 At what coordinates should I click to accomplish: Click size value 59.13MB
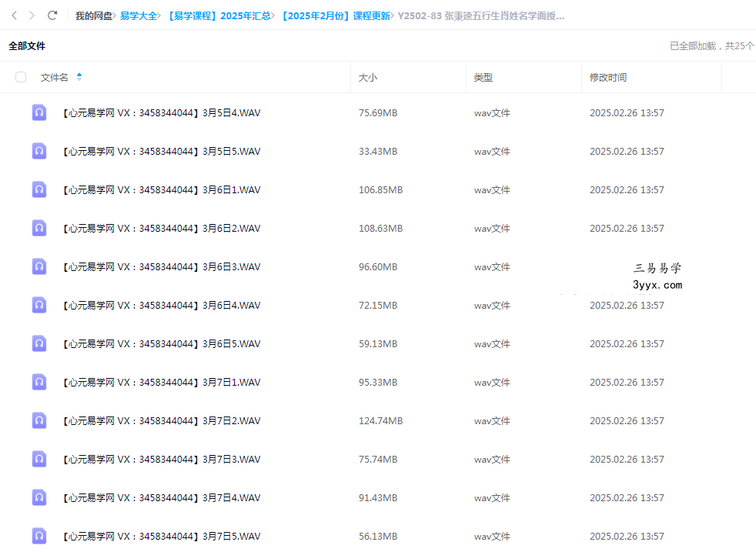tap(378, 344)
